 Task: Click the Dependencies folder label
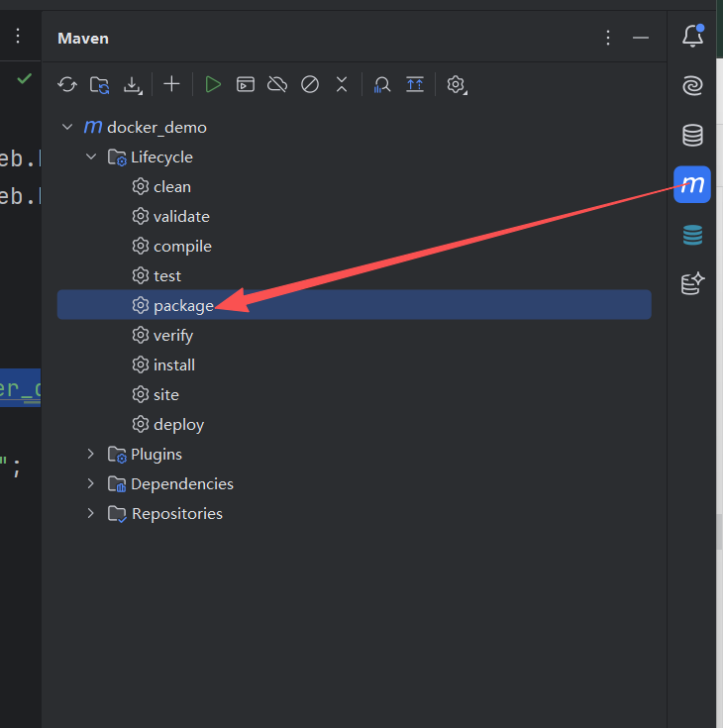(x=182, y=483)
